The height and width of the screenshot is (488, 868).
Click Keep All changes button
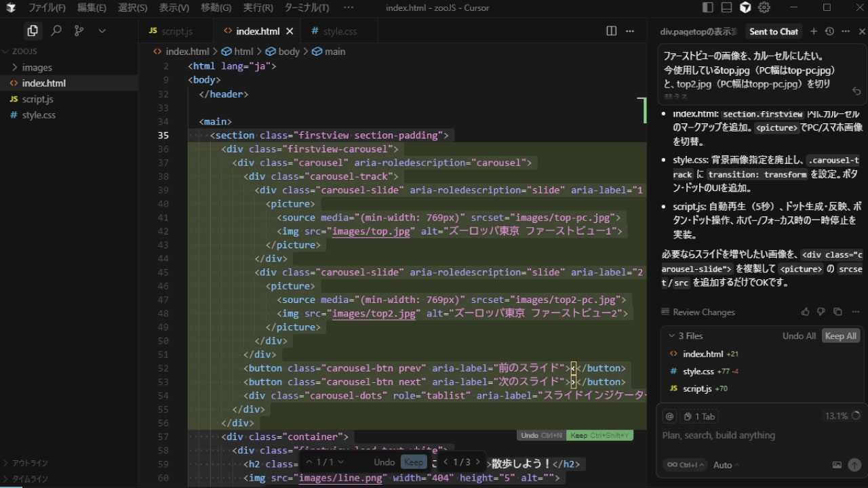[x=840, y=336]
